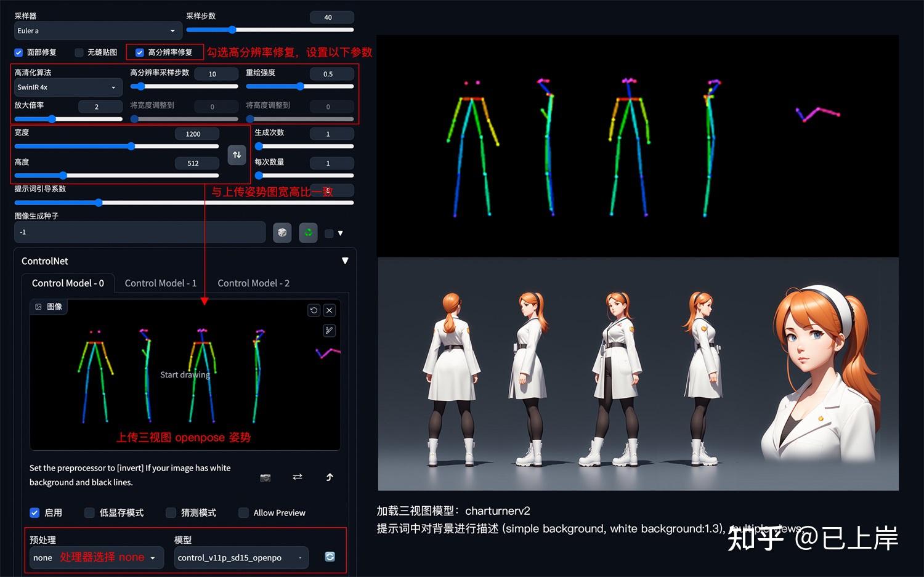This screenshot has width=924, height=577.
Task: Click the swap arrows icon near the camera icon
Action: tap(298, 477)
